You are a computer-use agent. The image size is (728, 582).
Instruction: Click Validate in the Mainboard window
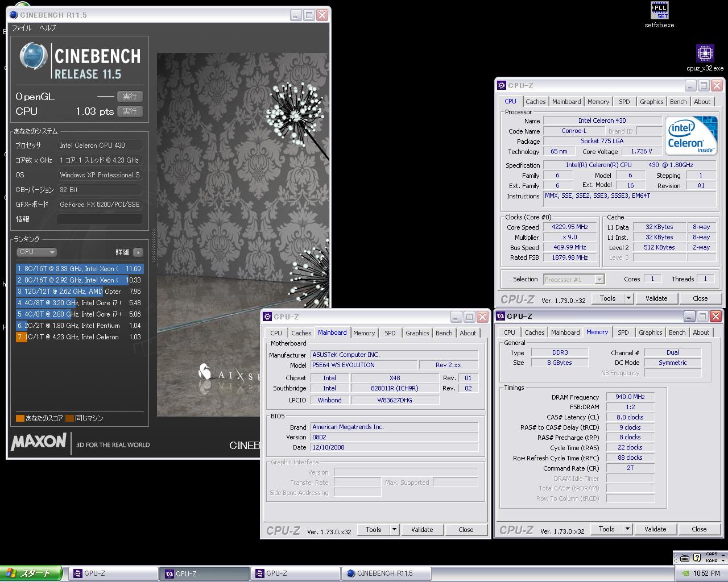(422, 530)
